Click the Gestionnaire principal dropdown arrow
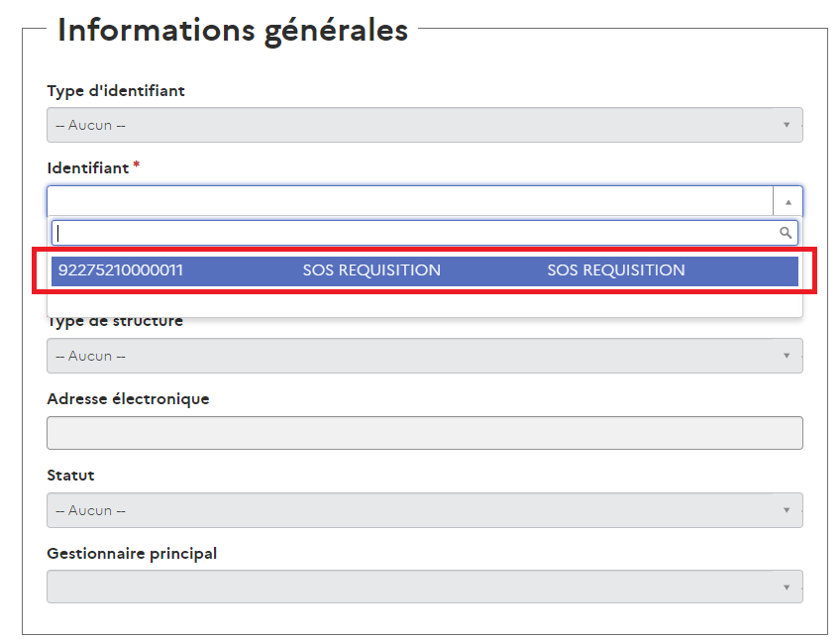The image size is (840, 641). click(x=787, y=588)
